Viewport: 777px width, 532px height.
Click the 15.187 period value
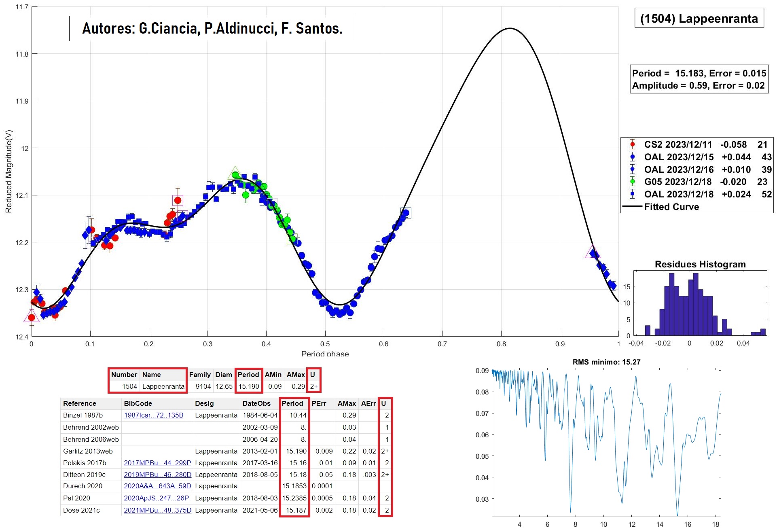(x=296, y=510)
